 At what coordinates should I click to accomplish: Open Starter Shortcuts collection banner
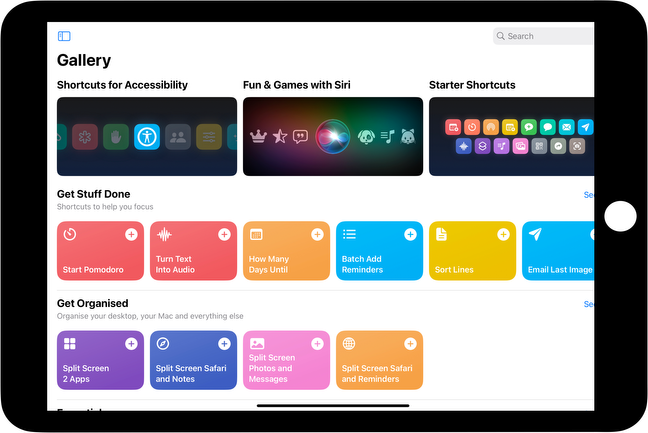pos(512,136)
